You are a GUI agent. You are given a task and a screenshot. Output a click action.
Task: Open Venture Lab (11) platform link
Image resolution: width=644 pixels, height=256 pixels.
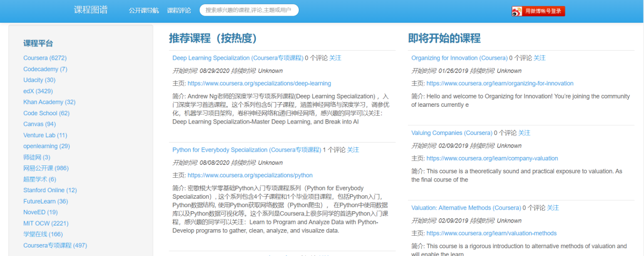point(45,135)
